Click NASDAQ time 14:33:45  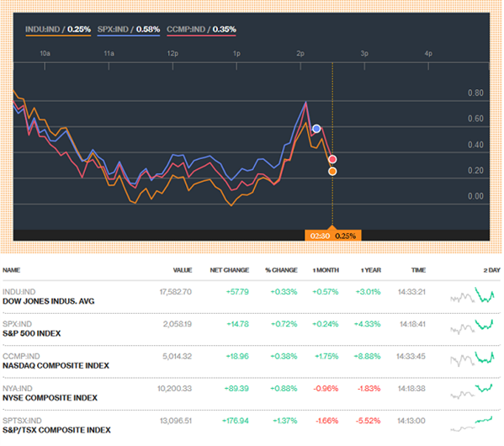point(411,356)
